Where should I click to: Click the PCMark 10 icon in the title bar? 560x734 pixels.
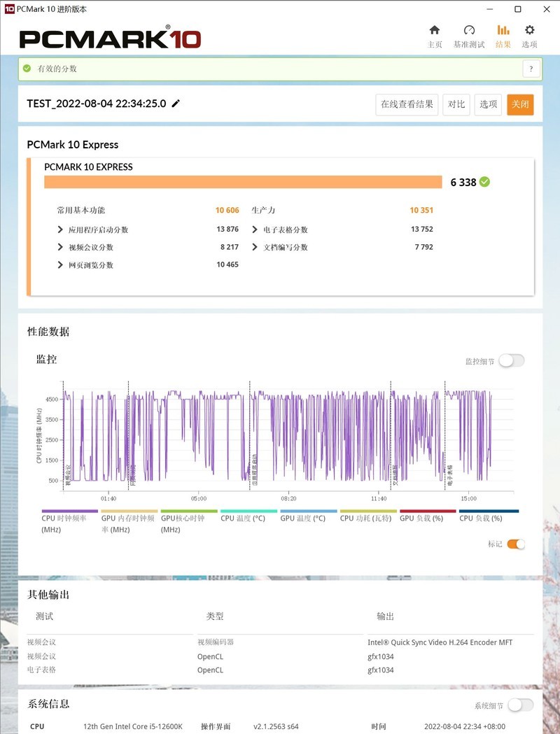8,9
